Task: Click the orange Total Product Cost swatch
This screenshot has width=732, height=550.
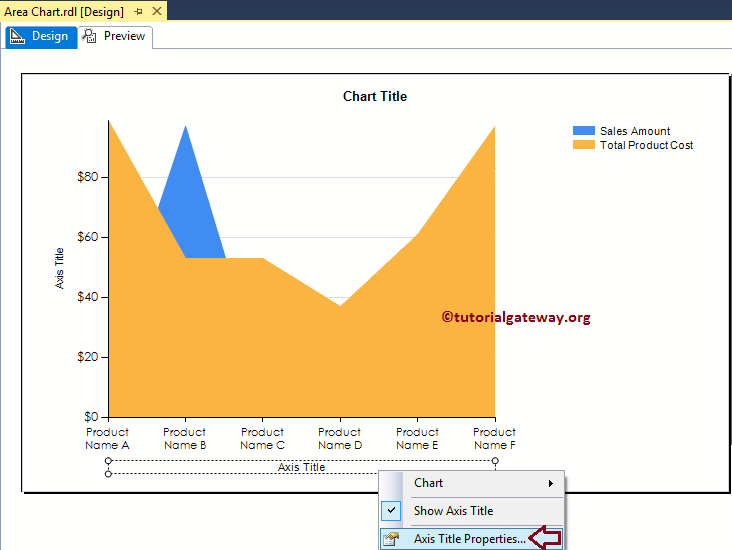Action: pyautogui.click(x=584, y=145)
